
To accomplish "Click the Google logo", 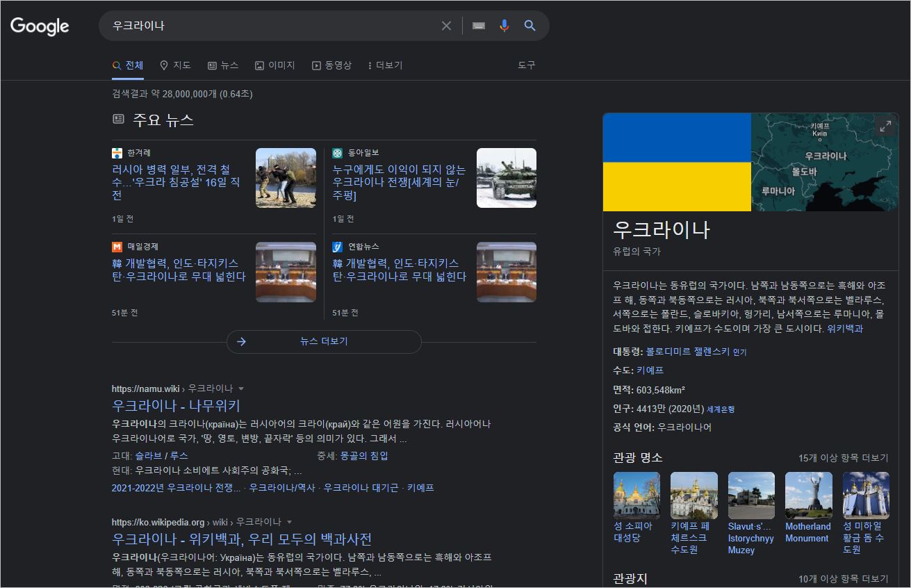I will [40, 26].
